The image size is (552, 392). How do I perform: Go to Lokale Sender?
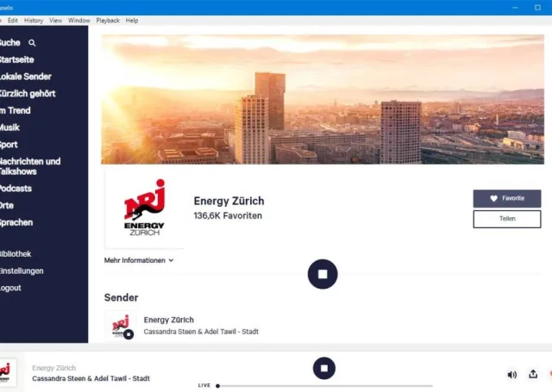click(25, 77)
